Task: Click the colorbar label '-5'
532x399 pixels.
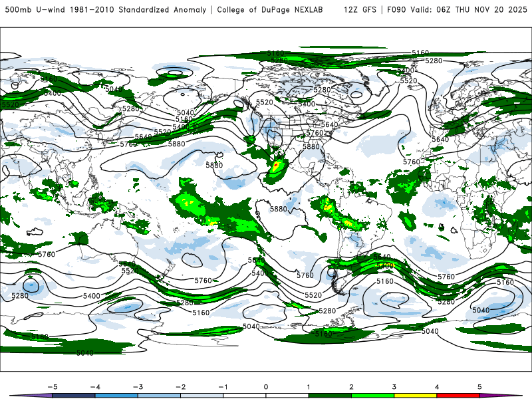Action: (53, 387)
